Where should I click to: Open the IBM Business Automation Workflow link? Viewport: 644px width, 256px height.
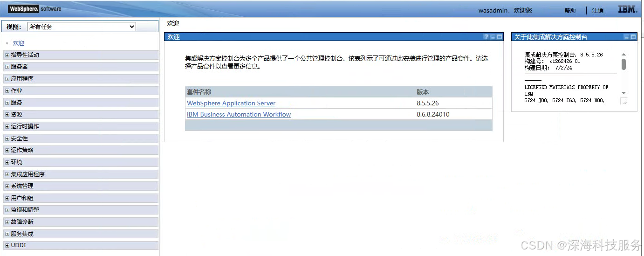pyautogui.click(x=239, y=114)
